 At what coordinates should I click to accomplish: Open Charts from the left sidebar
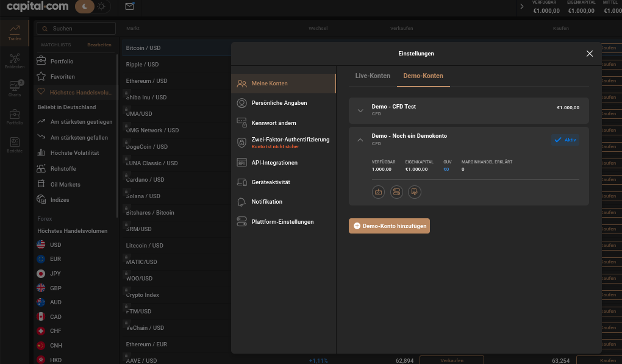(x=15, y=89)
